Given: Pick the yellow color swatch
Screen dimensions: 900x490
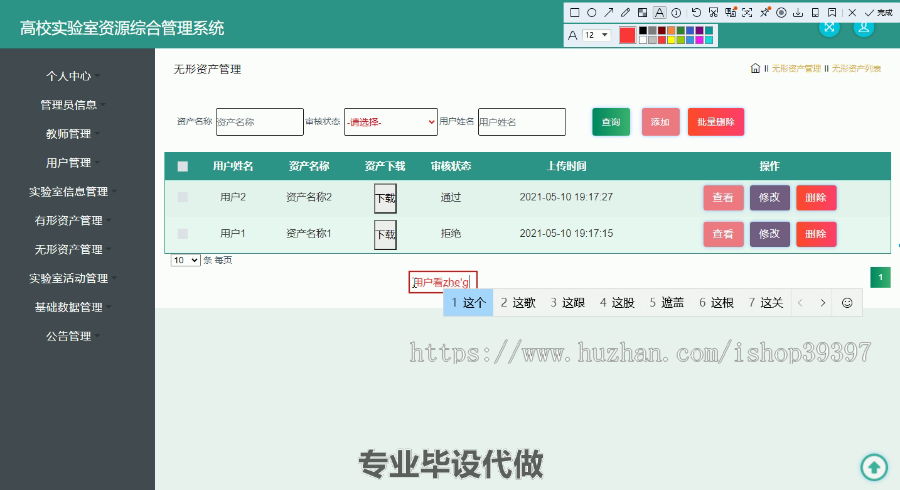Looking at the screenshot, I should click(671, 40).
